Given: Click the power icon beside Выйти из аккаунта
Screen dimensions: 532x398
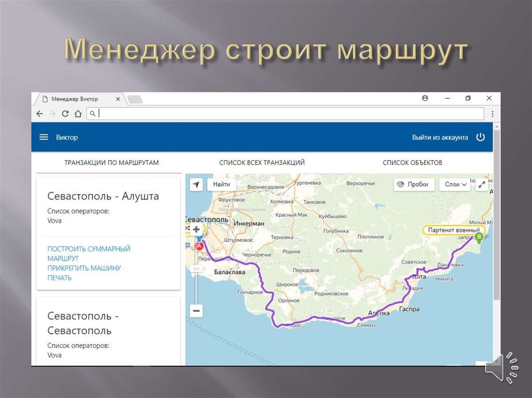Looking at the screenshot, I should 480,137.
